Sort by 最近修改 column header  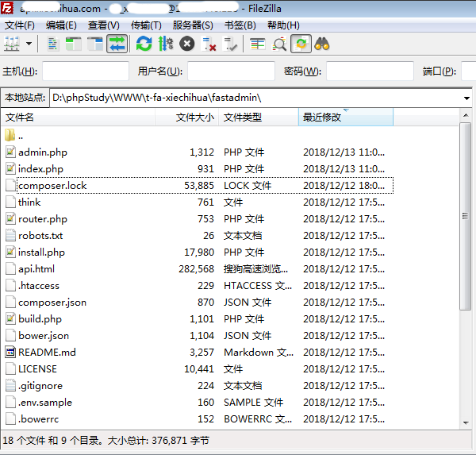pos(346,117)
